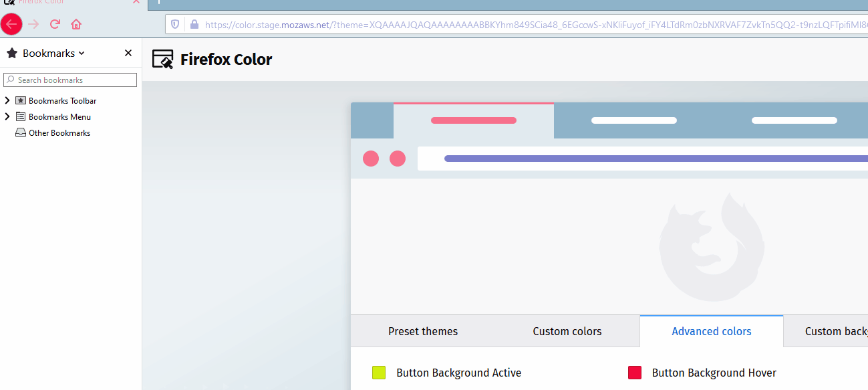
Task: Open the Bookmarks sidebar switcher dropdown
Action: pos(53,53)
